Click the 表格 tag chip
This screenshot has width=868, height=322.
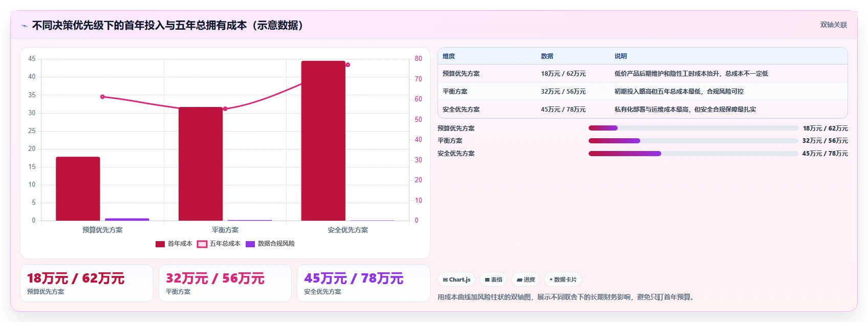click(493, 280)
